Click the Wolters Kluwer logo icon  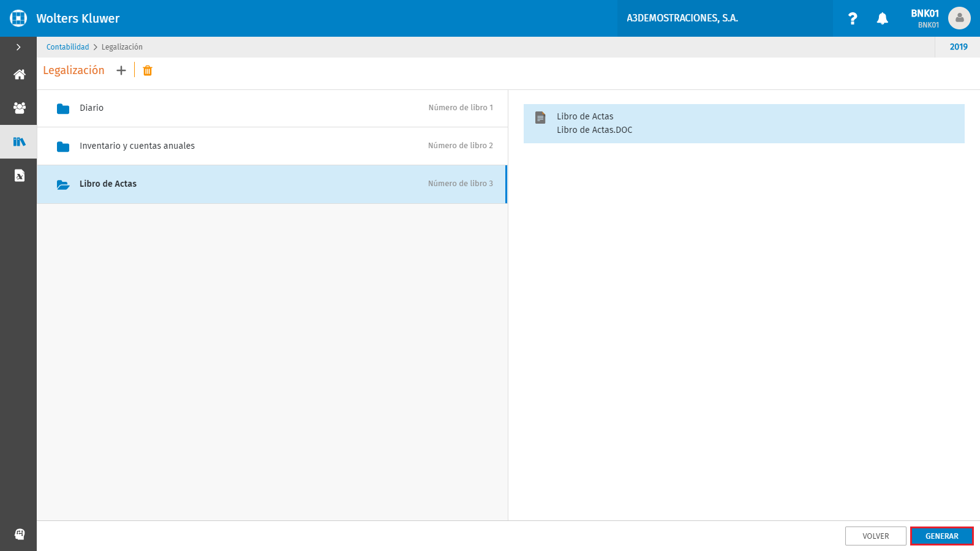18,18
